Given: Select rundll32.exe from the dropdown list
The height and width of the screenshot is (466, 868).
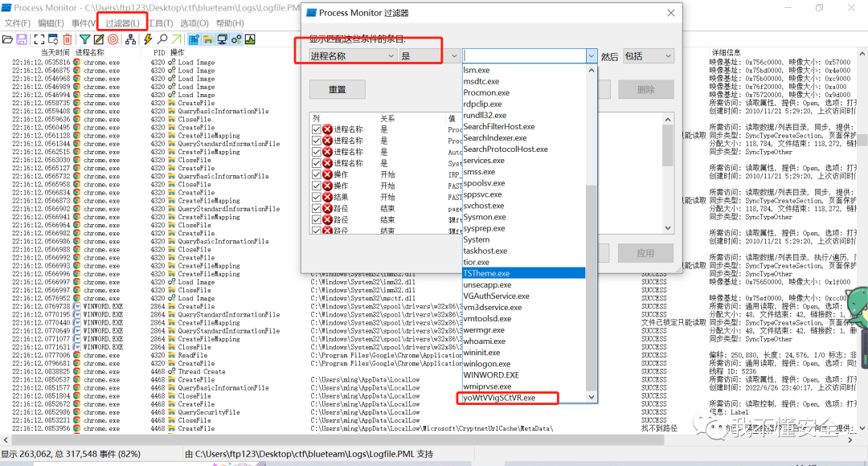Looking at the screenshot, I should tap(524, 115).
